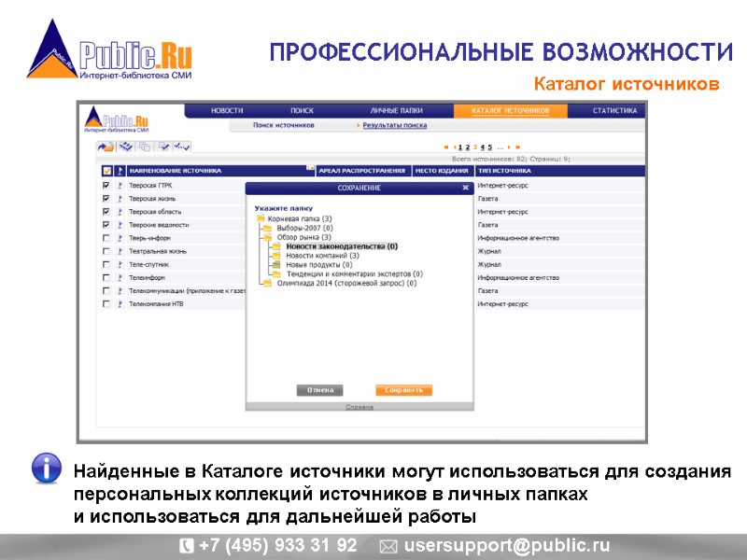Collapse the Корневая папка (3) tree node
The height and width of the screenshot is (560, 747).
[x=261, y=218]
